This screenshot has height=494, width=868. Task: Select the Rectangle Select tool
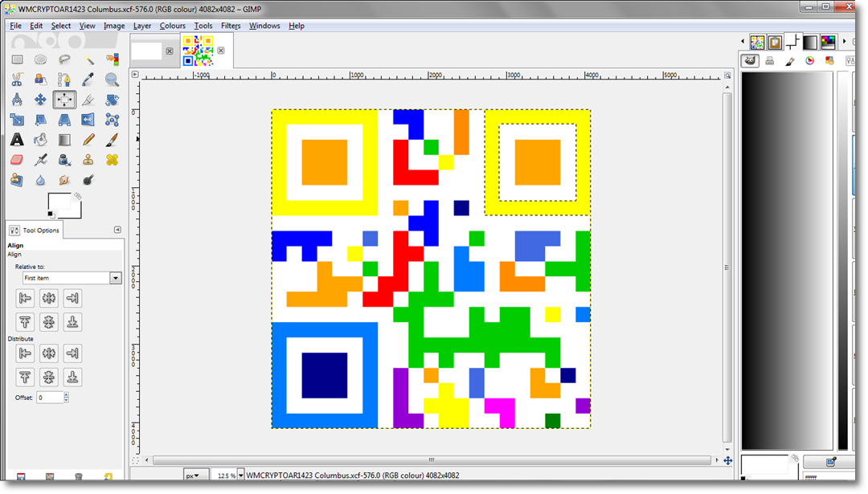[x=17, y=59]
